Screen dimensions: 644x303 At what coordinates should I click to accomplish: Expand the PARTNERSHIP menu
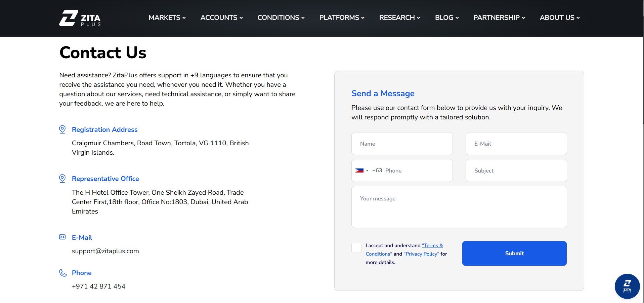[499, 17]
